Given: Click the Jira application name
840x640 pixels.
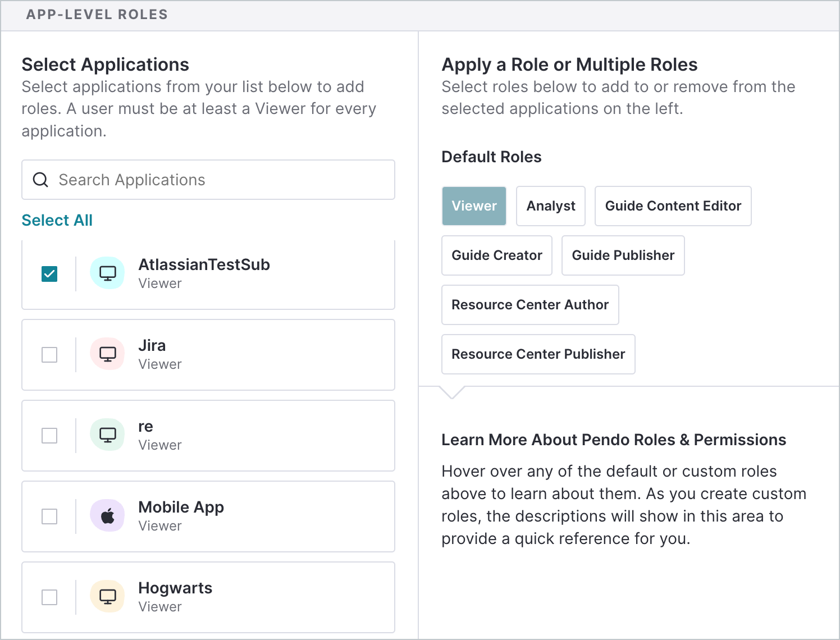Looking at the screenshot, I should 152,345.
